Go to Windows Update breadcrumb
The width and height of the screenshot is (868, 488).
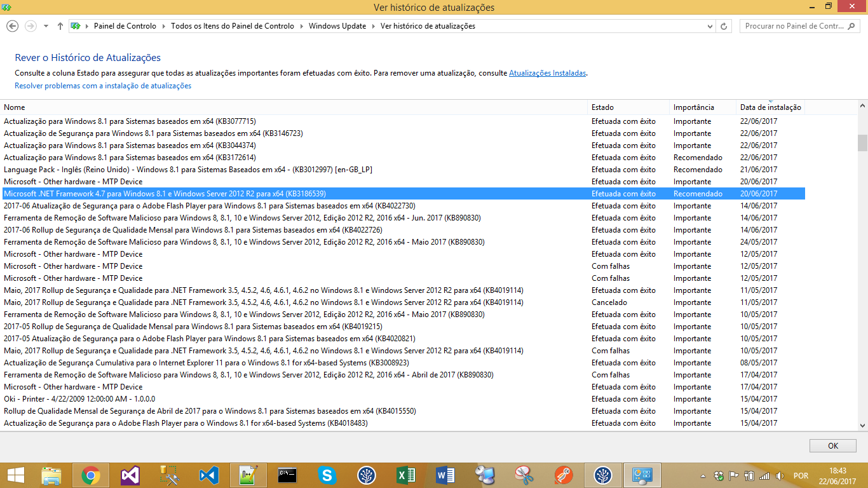pyautogui.click(x=337, y=26)
